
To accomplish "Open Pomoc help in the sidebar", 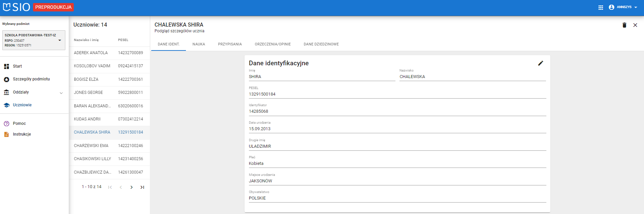I will (x=19, y=123).
